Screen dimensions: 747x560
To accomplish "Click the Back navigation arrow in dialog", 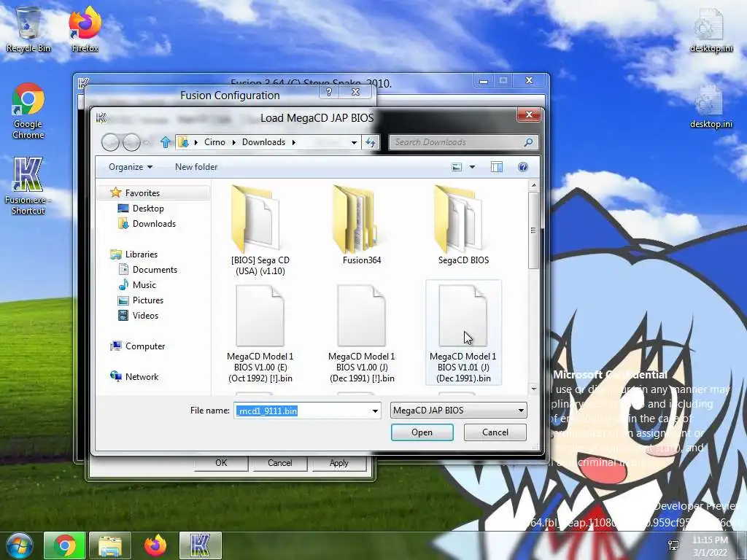I will 111,142.
